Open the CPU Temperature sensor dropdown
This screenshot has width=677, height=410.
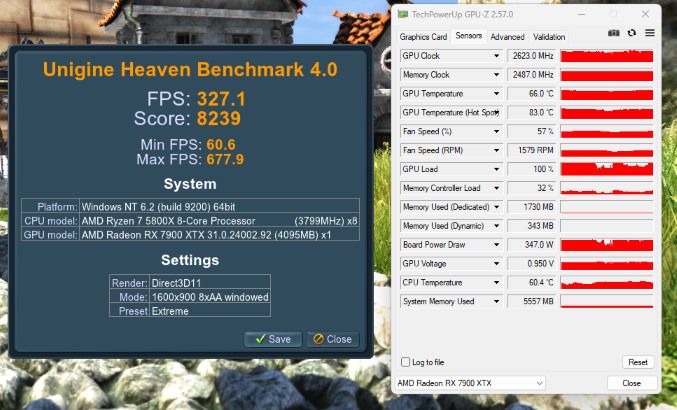pyautogui.click(x=497, y=283)
